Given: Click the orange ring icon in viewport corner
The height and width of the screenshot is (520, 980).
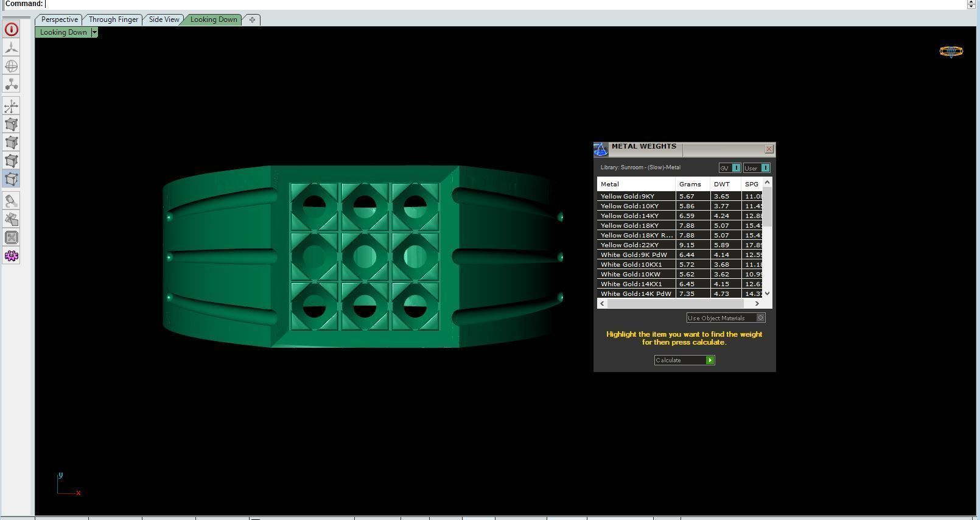Looking at the screenshot, I should tap(951, 52).
